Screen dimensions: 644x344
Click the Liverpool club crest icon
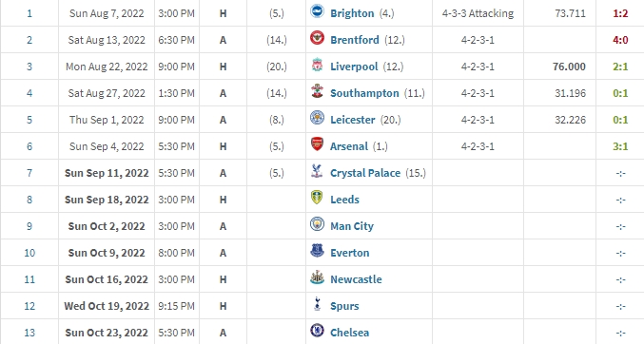(x=317, y=65)
